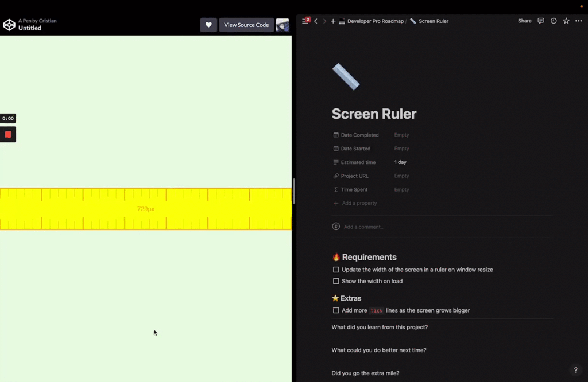Image resolution: width=588 pixels, height=382 pixels.
Task: Share the Screen Ruler page
Action: tap(524, 21)
